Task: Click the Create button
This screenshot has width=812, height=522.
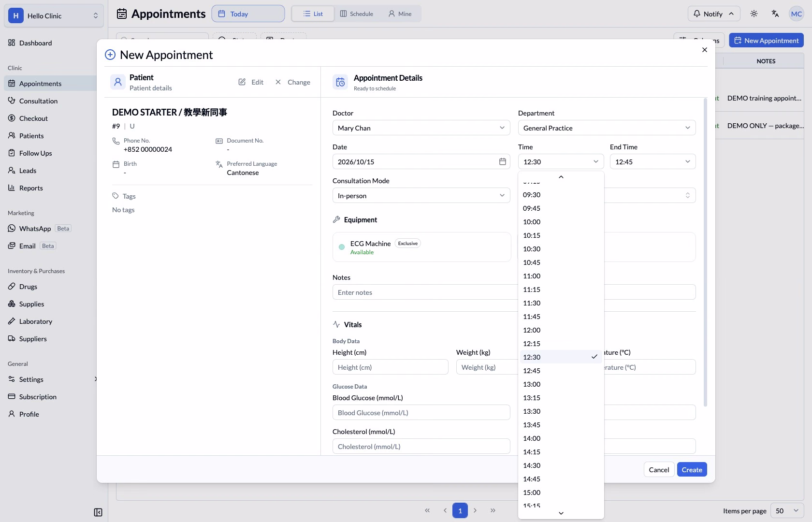Action: [x=692, y=469]
